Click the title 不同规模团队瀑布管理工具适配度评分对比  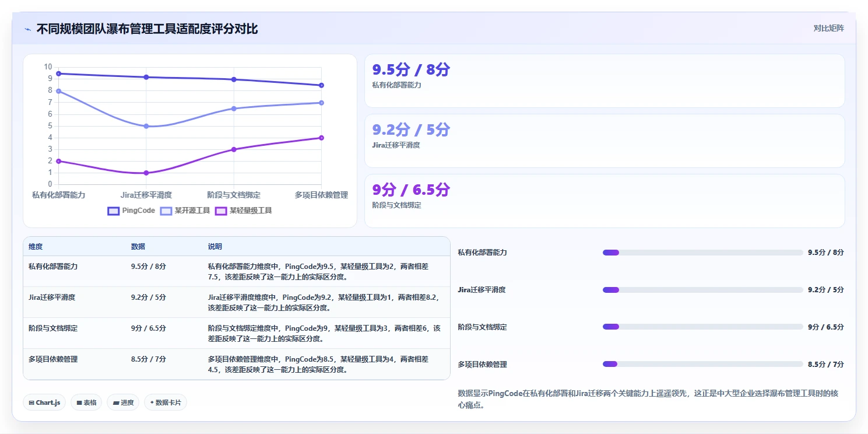(x=147, y=29)
